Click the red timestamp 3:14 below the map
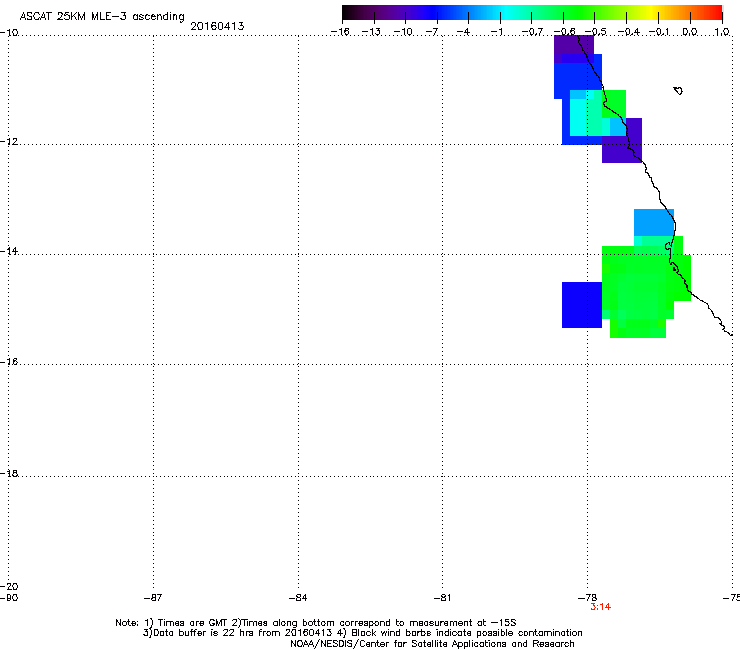The image size is (740, 650). (x=600, y=607)
